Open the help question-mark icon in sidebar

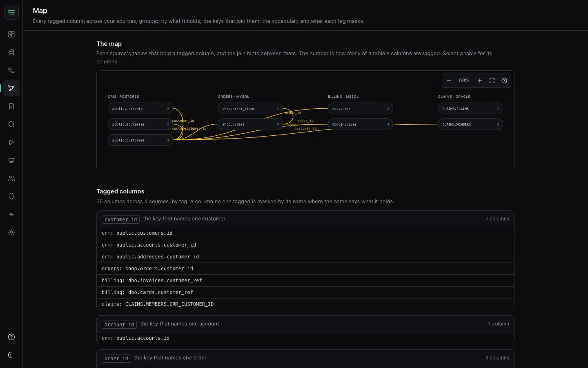click(x=11, y=337)
